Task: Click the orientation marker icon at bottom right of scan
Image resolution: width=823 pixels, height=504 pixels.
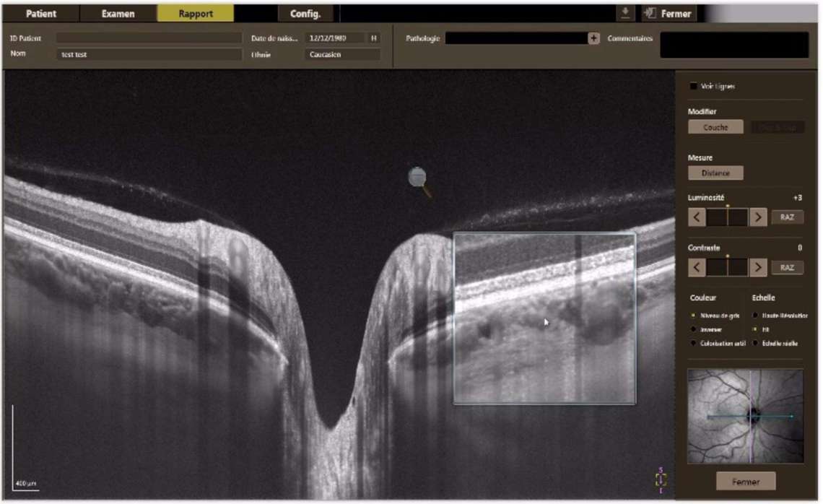Action: (660, 479)
